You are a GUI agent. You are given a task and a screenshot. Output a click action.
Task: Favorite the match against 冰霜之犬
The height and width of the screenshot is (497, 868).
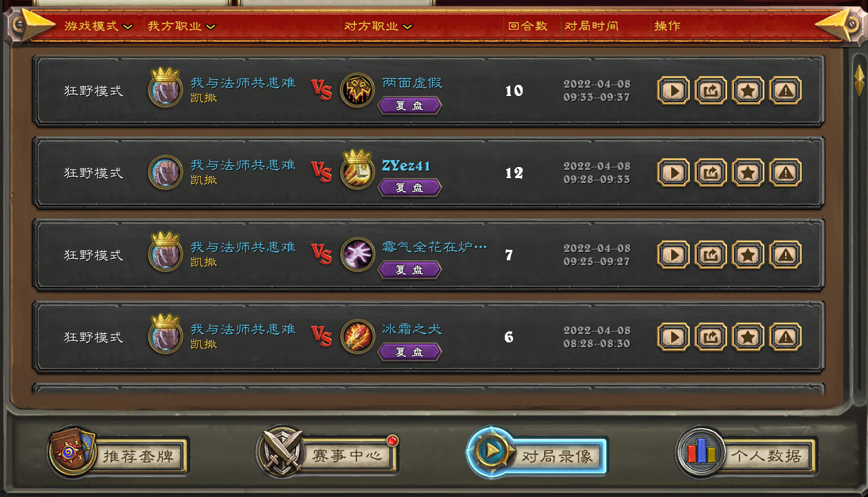tap(748, 337)
